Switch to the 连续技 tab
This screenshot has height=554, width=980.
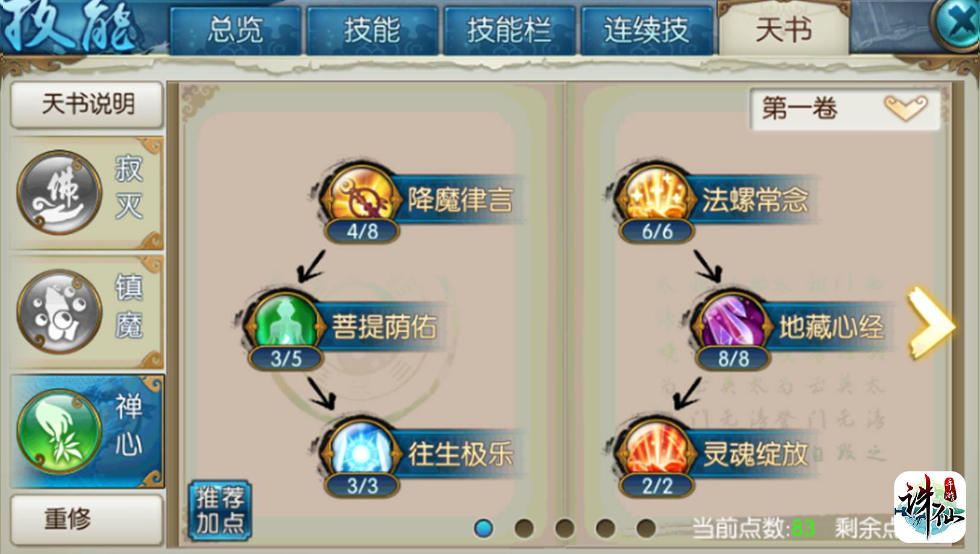[x=646, y=30]
